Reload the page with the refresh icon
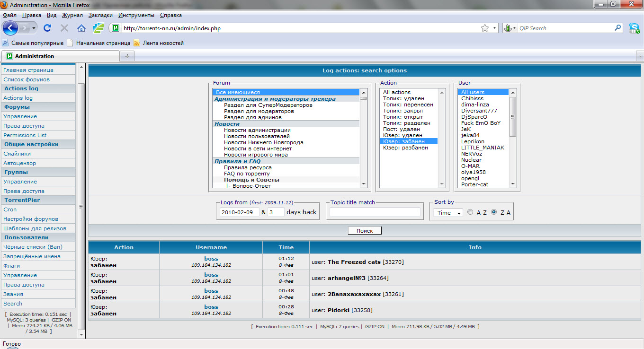 (x=47, y=28)
